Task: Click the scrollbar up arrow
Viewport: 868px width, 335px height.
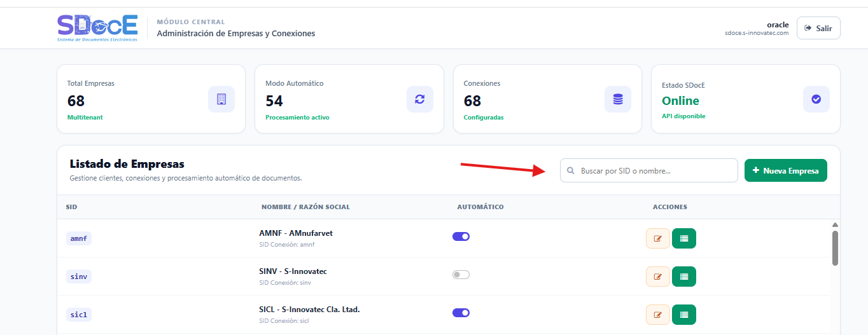Action: (x=835, y=224)
